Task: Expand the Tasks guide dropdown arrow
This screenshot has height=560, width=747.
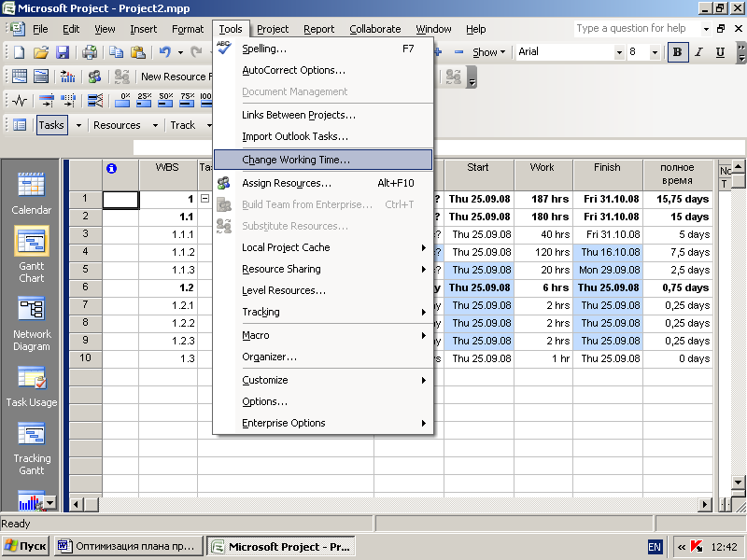Action: [x=78, y=126]
